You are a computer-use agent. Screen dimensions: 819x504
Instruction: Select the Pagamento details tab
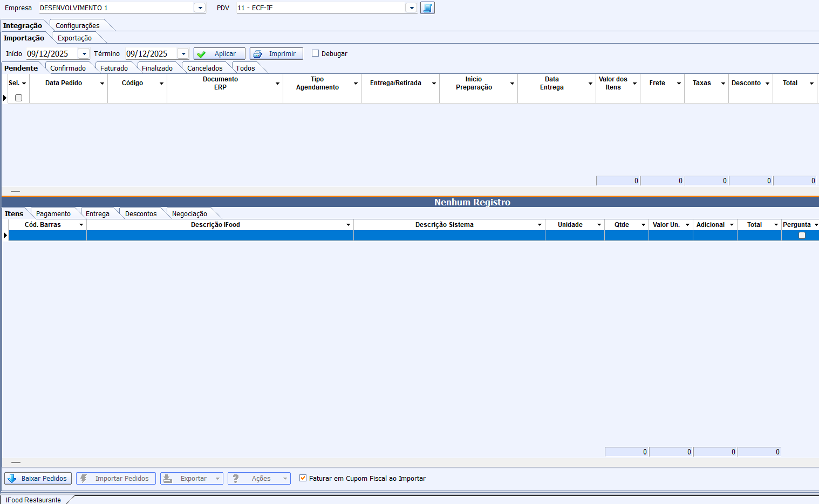coord(53,214)
